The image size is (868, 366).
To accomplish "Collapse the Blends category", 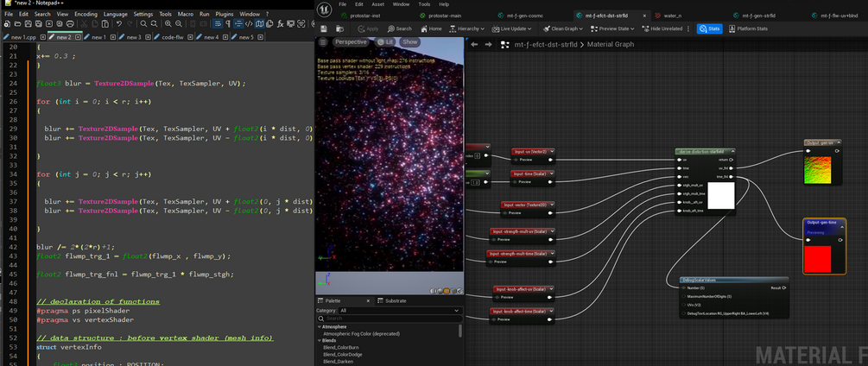I will [319, 341].
